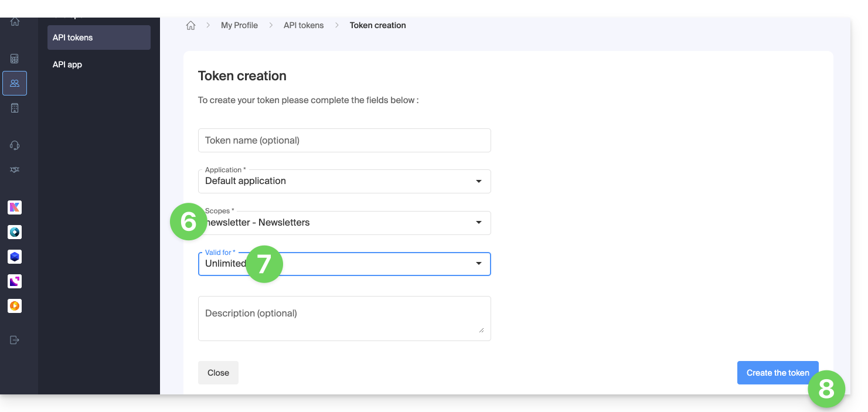Click the Create the token button
Image resolution: width=868 pixels, height=412 pixels.
[x=777, y=373]
